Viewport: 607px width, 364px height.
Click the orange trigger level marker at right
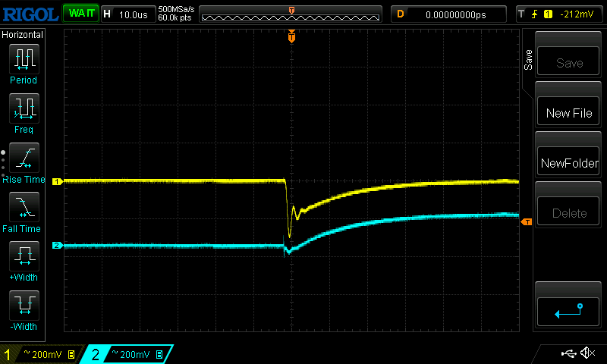coord(527,221)
